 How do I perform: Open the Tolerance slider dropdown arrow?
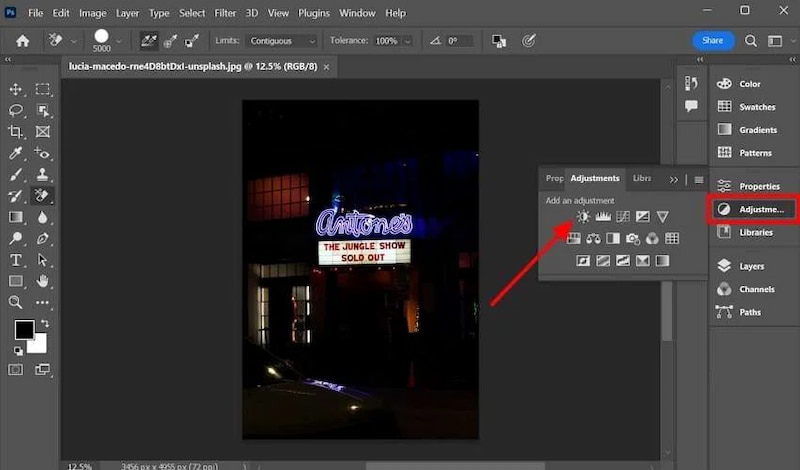[408, 41]
